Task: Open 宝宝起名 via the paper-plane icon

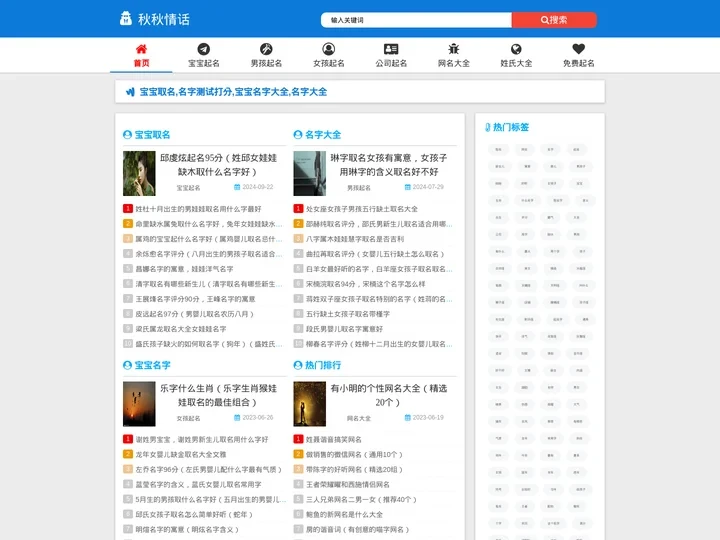Action: pyautogui.click(x=203, y=49)
